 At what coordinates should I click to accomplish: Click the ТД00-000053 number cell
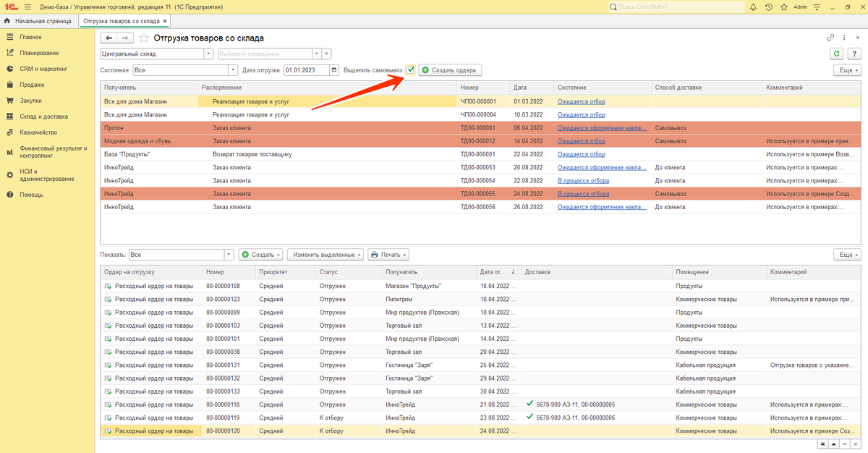483,167
